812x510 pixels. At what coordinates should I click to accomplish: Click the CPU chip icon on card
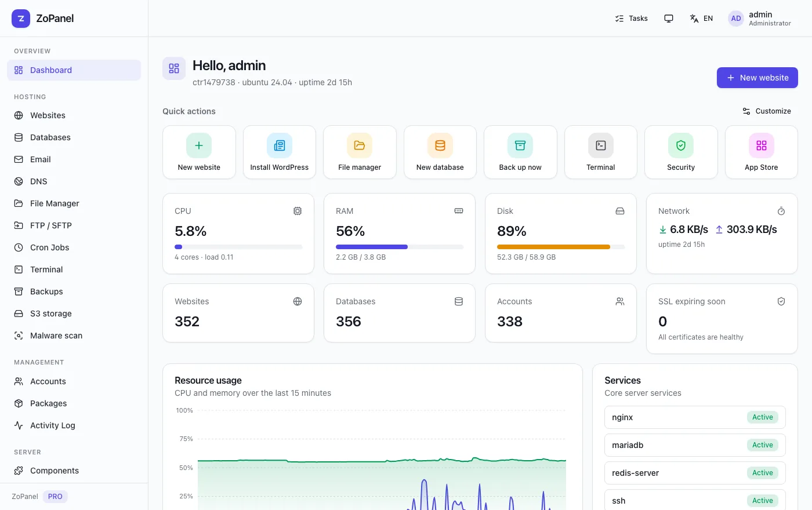pyautogui.click(x=298, y=211)
